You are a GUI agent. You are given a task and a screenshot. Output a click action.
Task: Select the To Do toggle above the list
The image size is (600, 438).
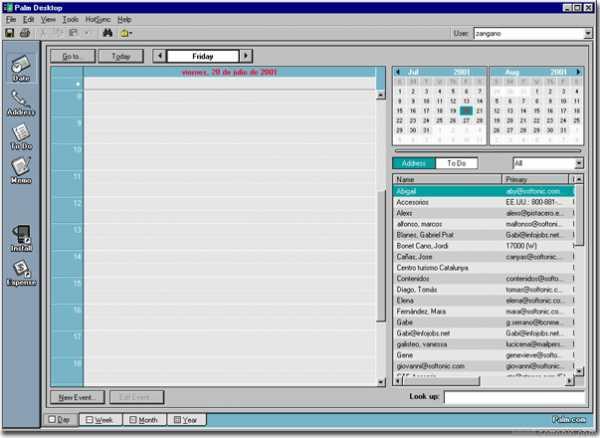click(457, 163)
